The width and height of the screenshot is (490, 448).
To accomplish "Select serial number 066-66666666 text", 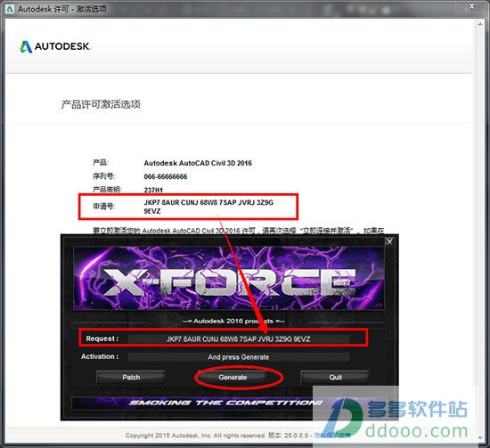I will point(166,176).
